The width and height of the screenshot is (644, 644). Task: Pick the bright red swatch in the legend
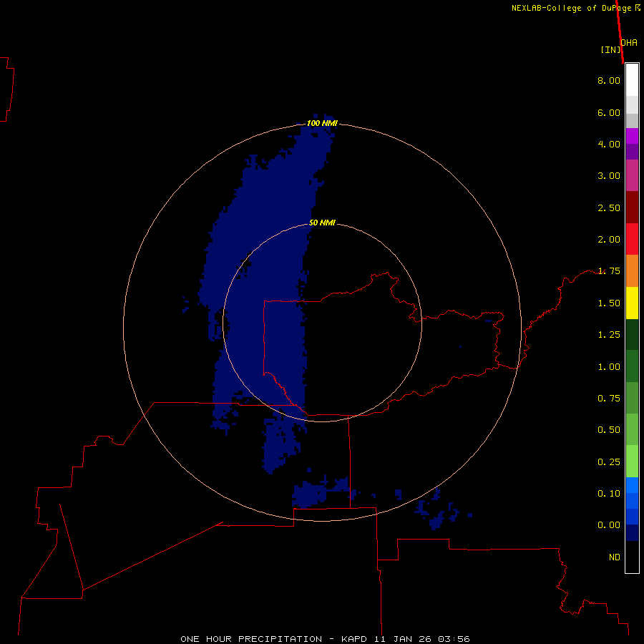(632, 239)
